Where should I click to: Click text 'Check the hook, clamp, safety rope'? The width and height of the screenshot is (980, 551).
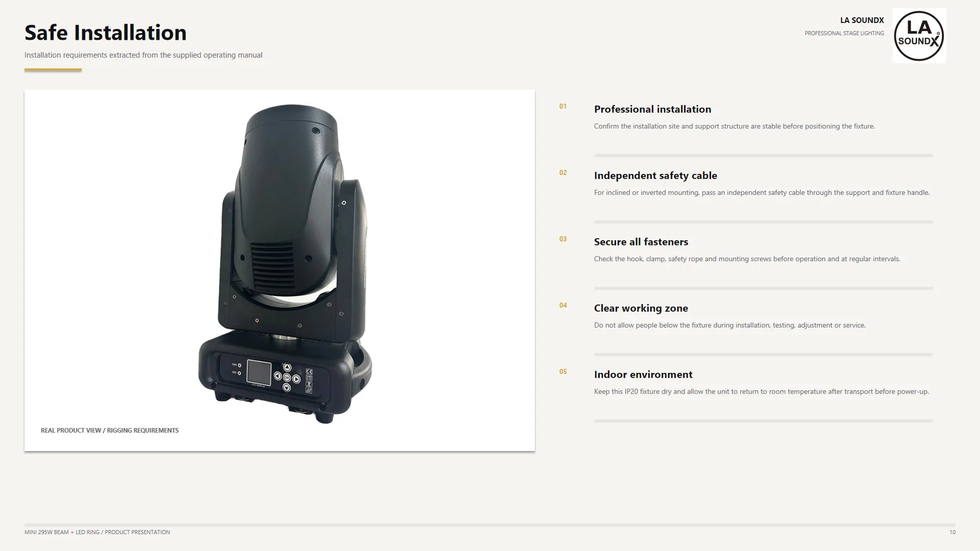[648, 259]
